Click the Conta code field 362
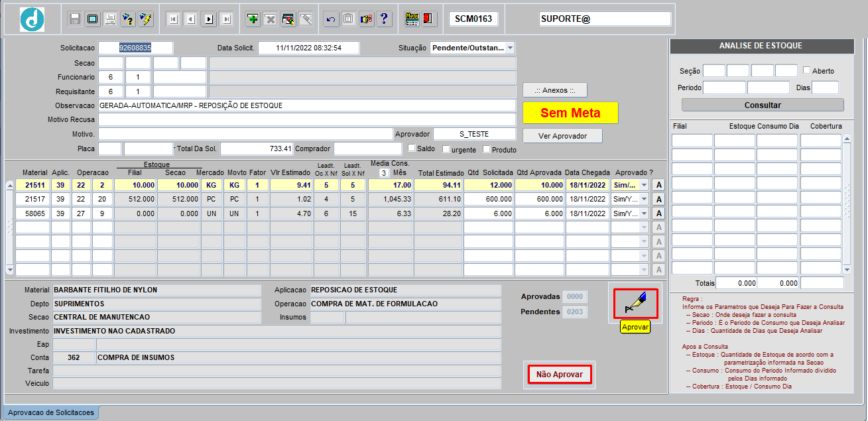 point(73,357)
